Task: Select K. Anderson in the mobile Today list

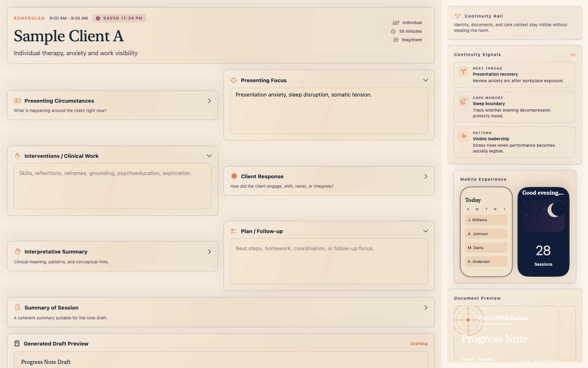Action: click(x=486, y=261)
